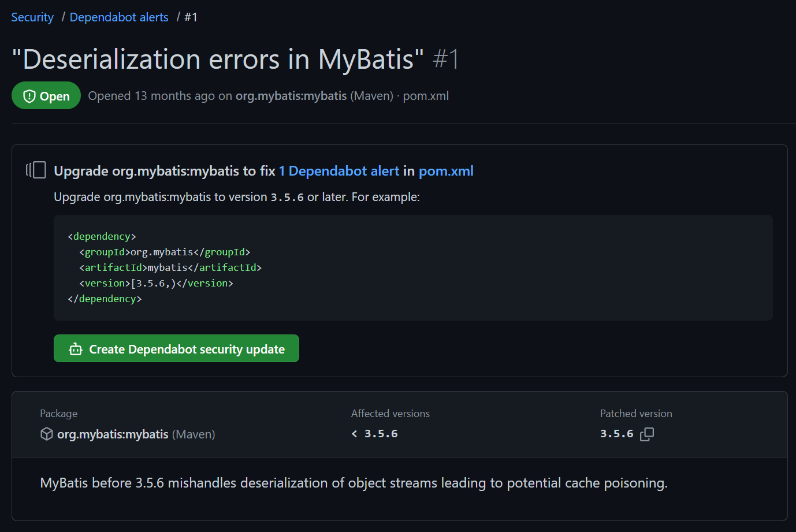Click the patched version value 3.5.6

[616, 434]
